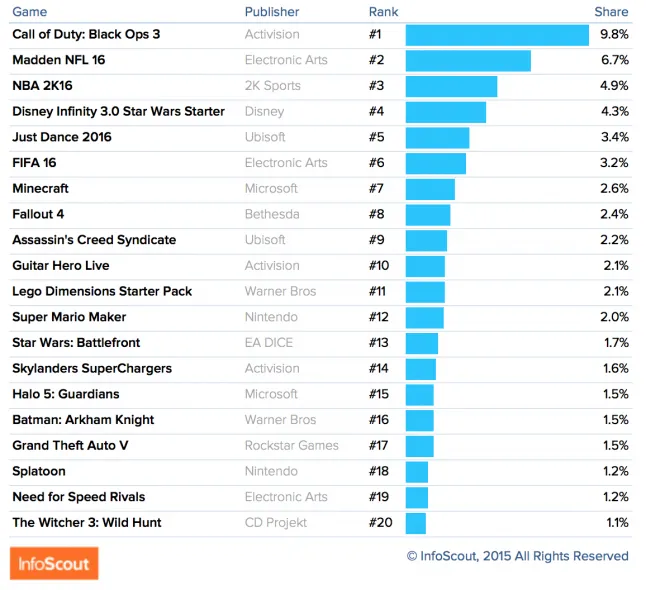Select the Halo 5: Guardians title
Screen dimensions: 646x590
66,394
